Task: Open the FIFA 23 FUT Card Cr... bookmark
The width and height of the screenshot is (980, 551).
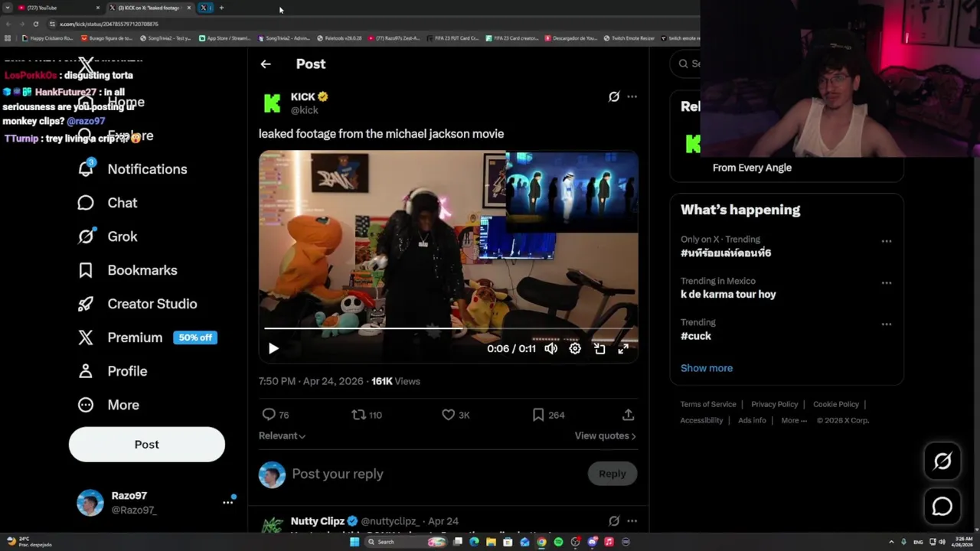Action: [453, 38]
